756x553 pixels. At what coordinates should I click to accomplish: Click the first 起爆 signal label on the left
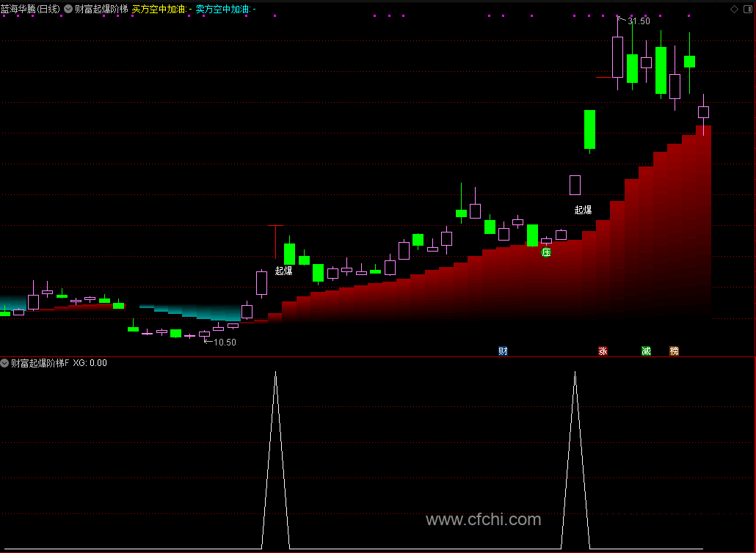283,271
